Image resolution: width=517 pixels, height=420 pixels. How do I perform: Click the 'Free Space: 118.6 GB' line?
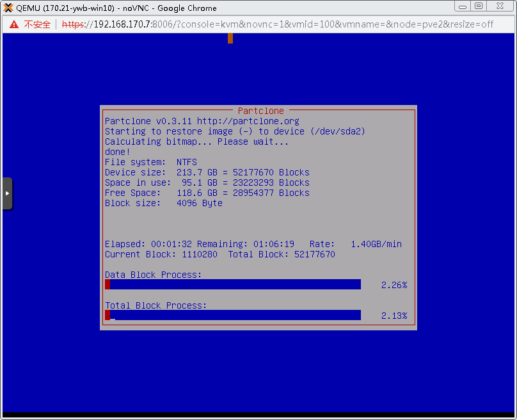click(x=207, y=193)
